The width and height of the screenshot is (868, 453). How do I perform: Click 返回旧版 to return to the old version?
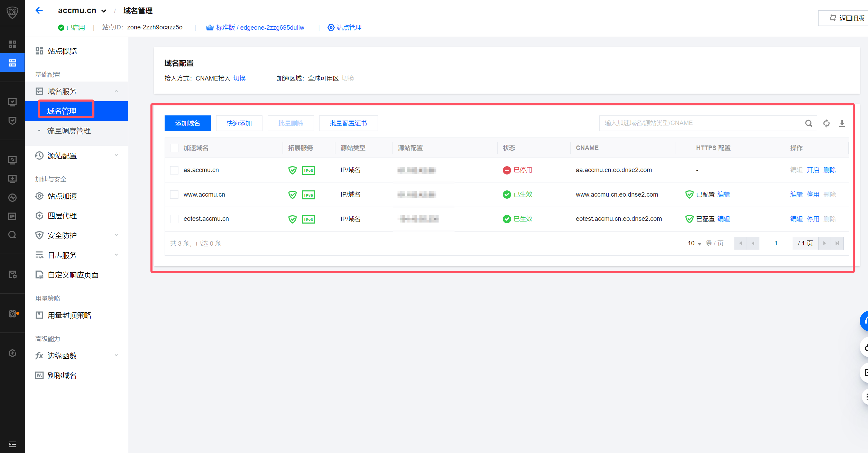[847, 18]
